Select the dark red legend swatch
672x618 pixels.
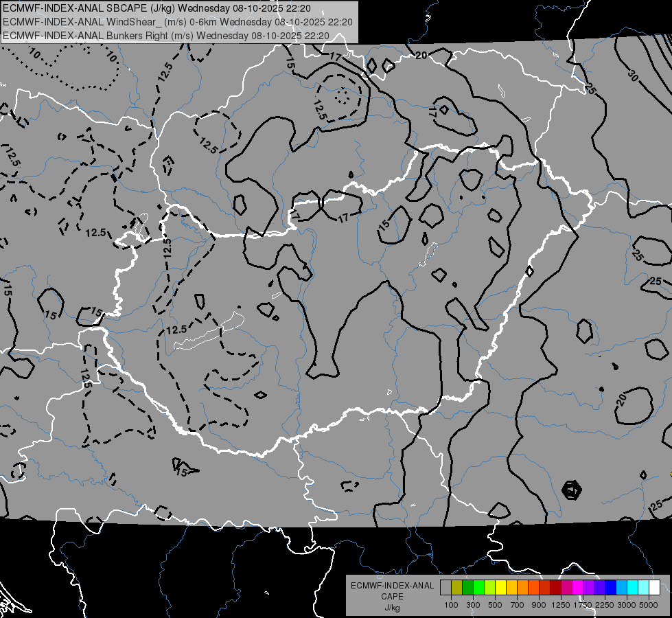(x=556, y=587)
